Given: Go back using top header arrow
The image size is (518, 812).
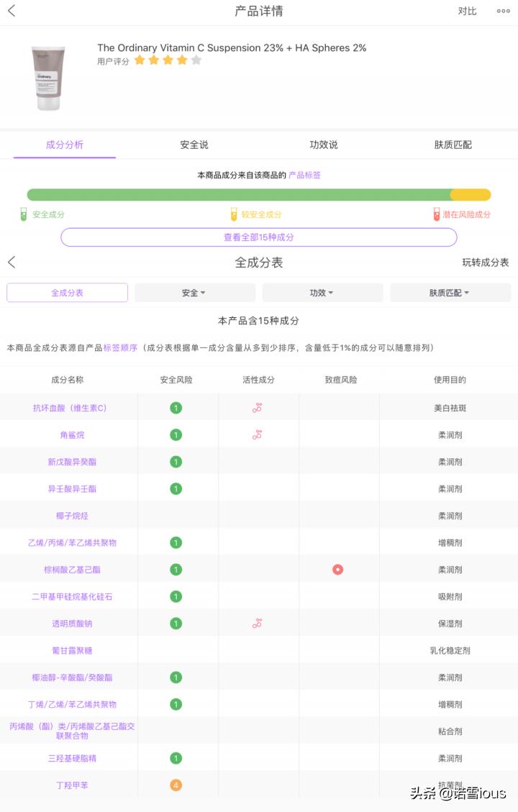Looking at the screenshot, I should pyautogui.click(x=12, y=11).
